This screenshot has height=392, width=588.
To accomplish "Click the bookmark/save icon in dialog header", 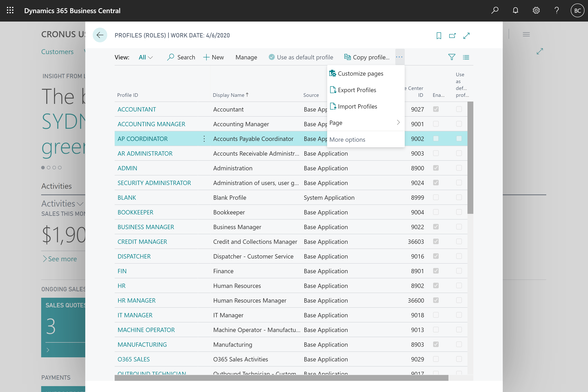I will point(439,36).
